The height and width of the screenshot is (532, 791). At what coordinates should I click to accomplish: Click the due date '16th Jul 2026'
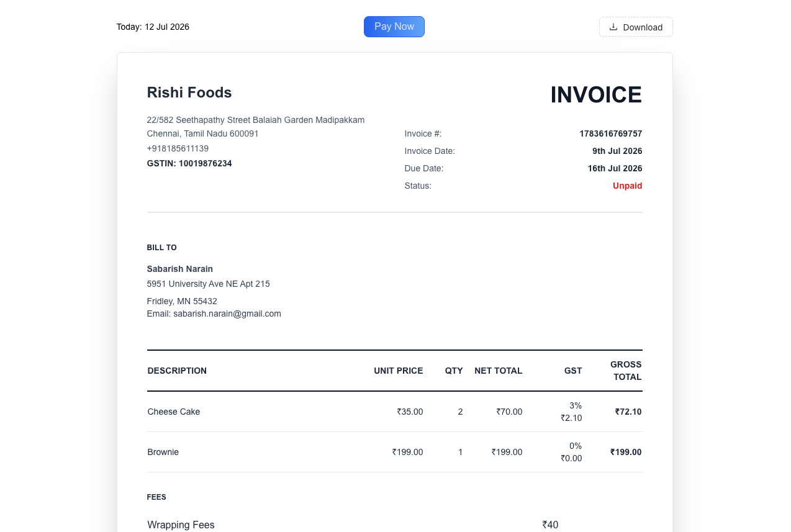click(x=615, y=168)
